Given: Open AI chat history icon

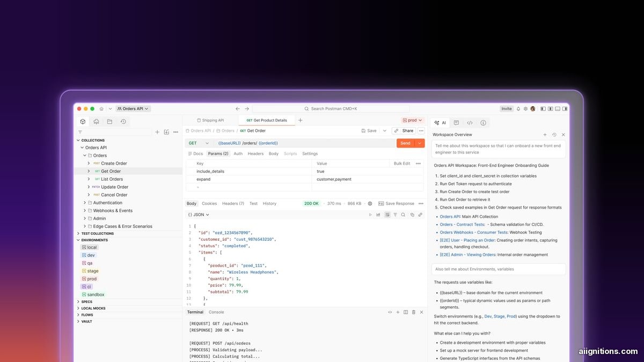Looking at the screenshot, I should click(x=554, y=135).
